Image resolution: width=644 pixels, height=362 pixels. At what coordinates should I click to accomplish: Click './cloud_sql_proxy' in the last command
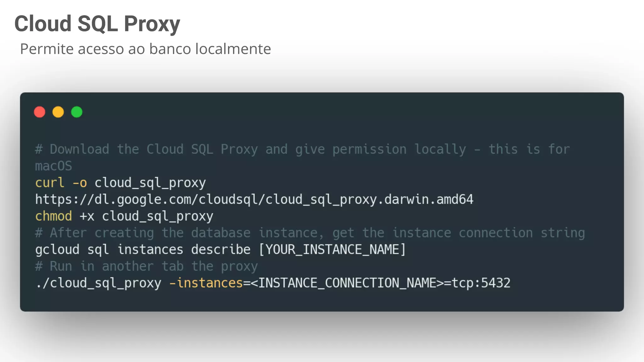coord(98,283)
